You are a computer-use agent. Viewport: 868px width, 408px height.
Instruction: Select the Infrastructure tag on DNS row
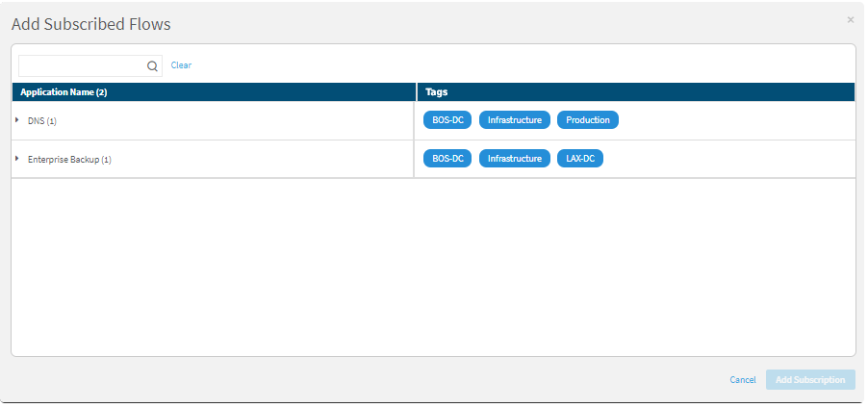[x=515, y=120]
